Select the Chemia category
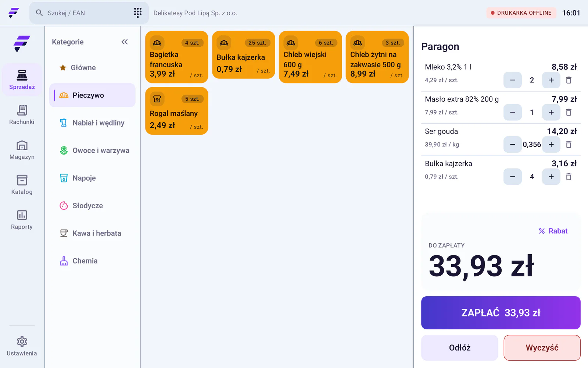 click(x=92, y=261)
